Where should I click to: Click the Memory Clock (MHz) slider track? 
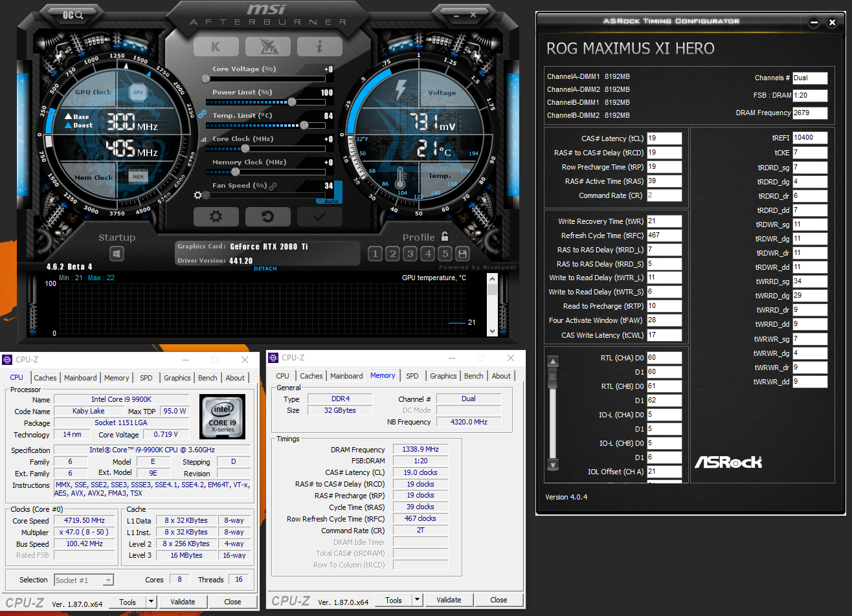(x=265, y=172)
